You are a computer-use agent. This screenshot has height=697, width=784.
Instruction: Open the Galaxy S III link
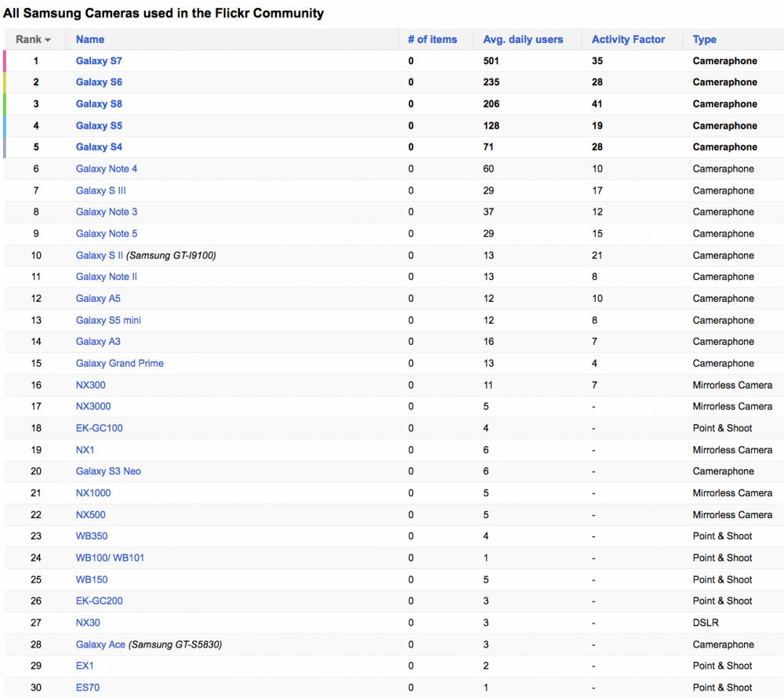101,191
